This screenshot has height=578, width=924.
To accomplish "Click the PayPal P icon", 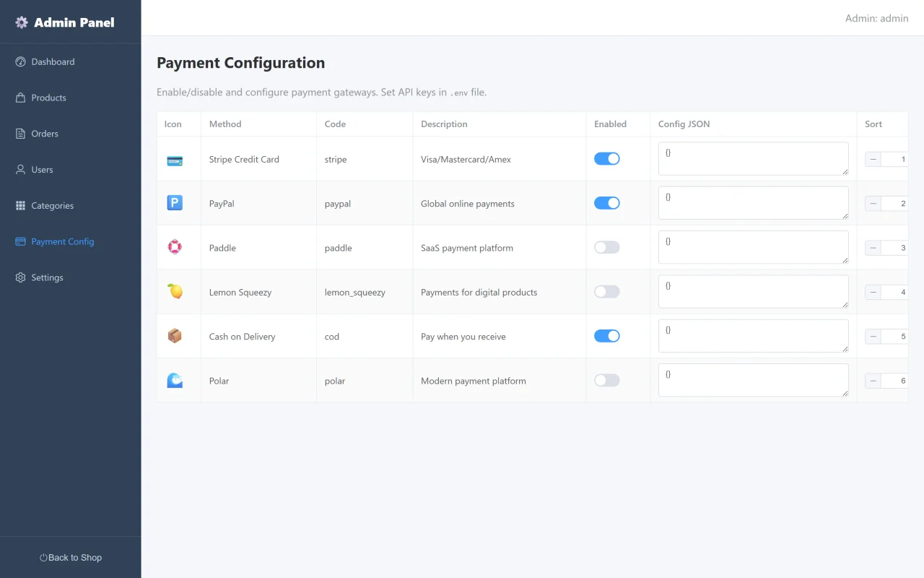I will click(175, 204).
